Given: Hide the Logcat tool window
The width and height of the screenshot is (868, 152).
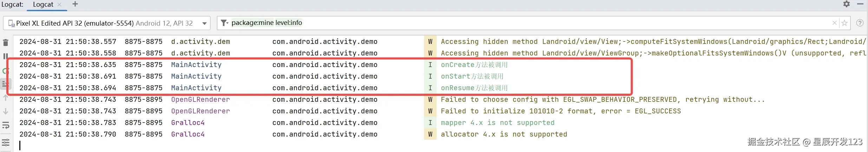Looking at the screenshot, I should pos(860,4).
